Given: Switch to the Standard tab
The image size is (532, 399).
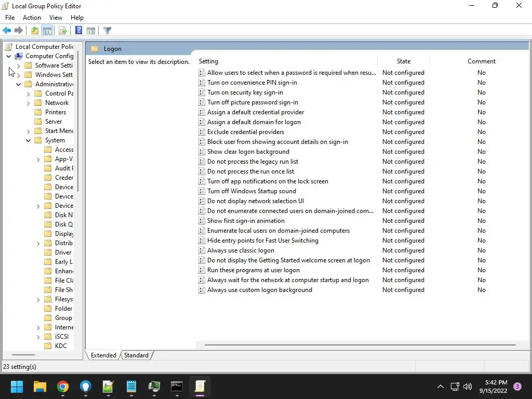Looking at the screenshot, I should click(x=136, y=355).
